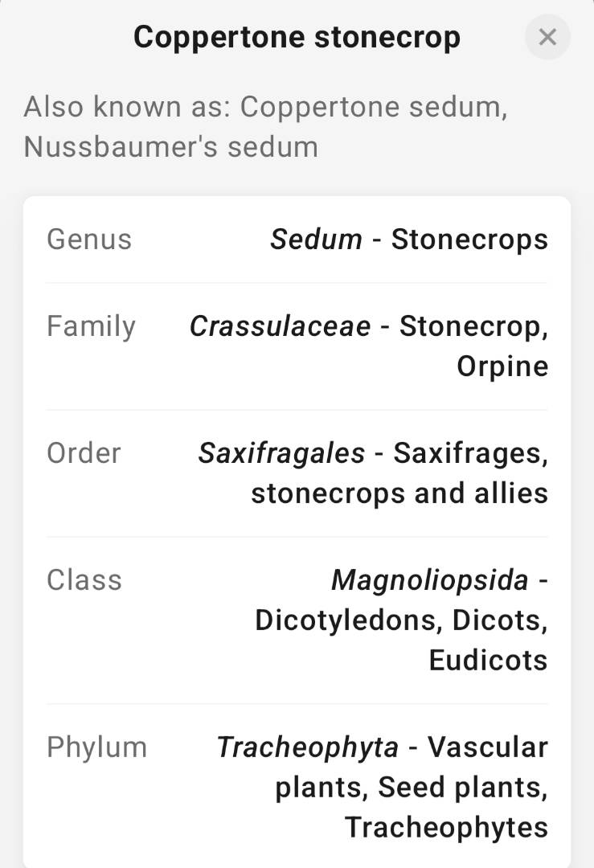Open the Crassulaceae family name

[x=280, y=326]
